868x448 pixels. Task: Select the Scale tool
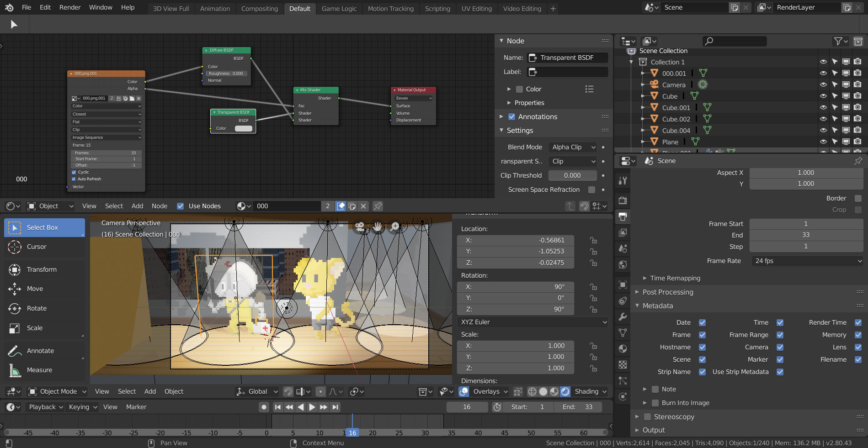[44, 328]
